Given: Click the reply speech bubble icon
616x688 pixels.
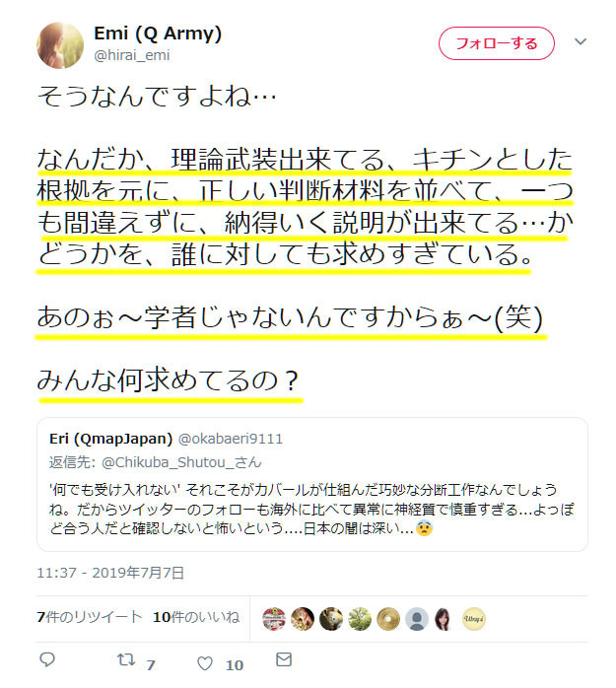Looking at the screenshot, I should [47, 659].
